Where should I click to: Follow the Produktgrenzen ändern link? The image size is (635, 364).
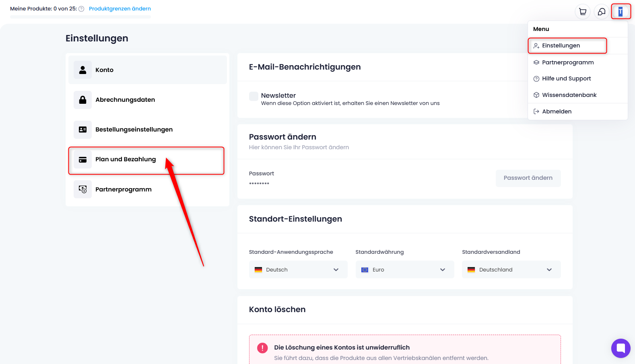120,9
